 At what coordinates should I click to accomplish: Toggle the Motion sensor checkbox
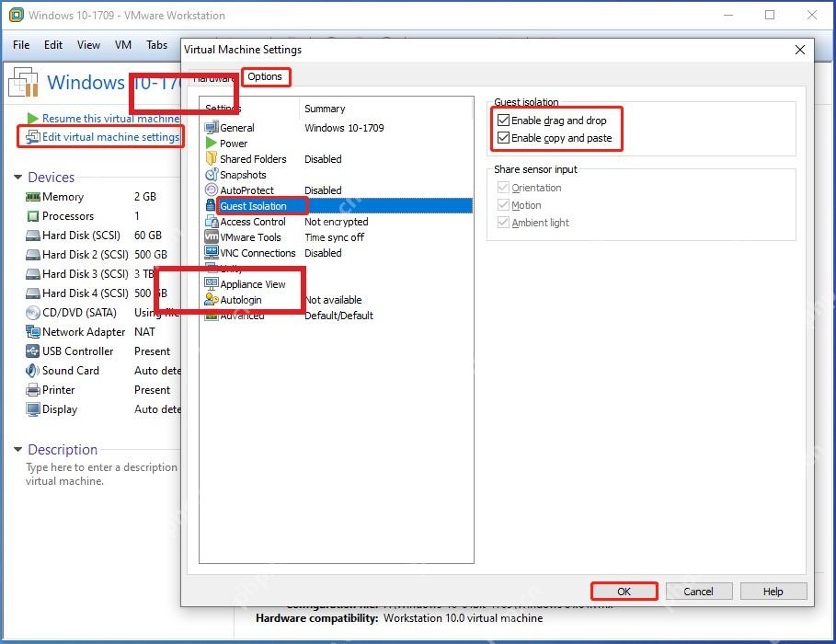tap(503, 205)
